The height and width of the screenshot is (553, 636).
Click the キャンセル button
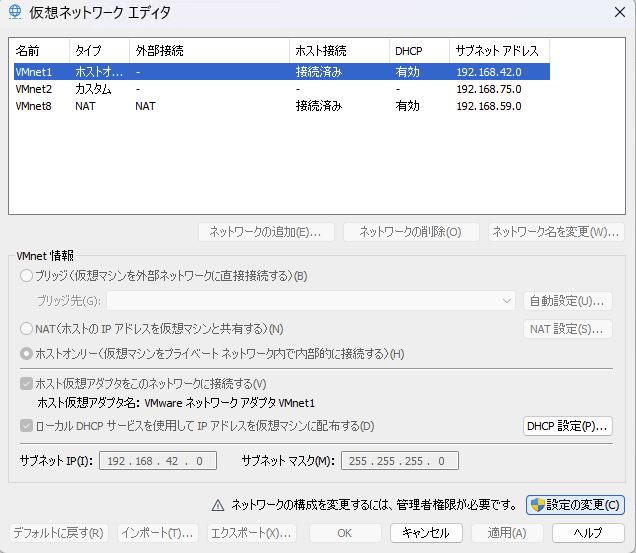tap(426, 533)
